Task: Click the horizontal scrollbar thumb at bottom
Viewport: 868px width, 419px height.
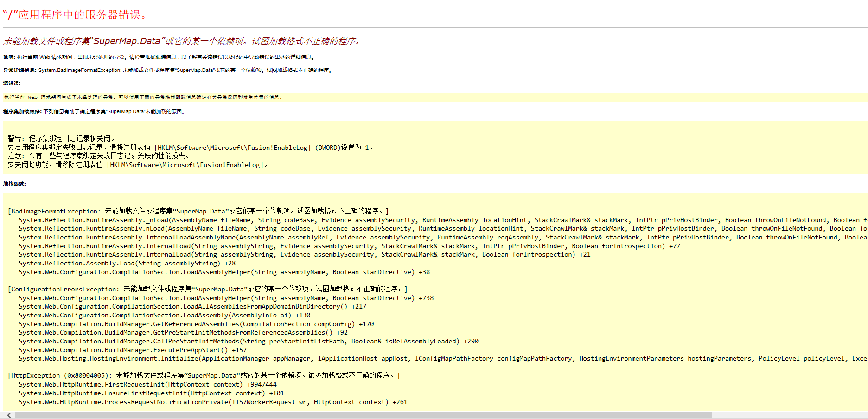Action: [364, 415]
